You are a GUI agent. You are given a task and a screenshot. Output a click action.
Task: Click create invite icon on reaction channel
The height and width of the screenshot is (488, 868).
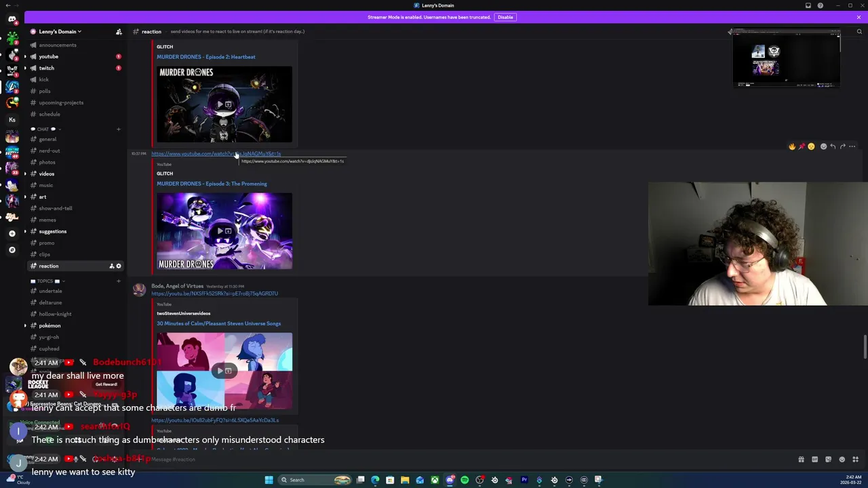tap(111, 266)
